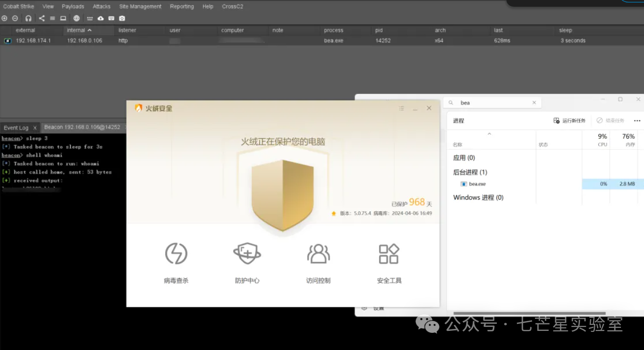Click the 应用 (0) group in Task Manager
Image resolution: width=644 pixels, height=350 pixels.
point(464,158)
